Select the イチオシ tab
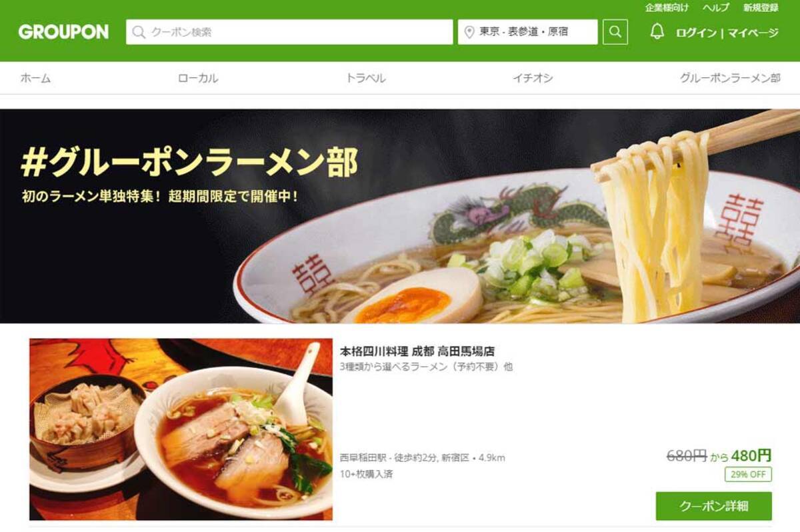Screen dimensions: 800x532 [533, 78]
